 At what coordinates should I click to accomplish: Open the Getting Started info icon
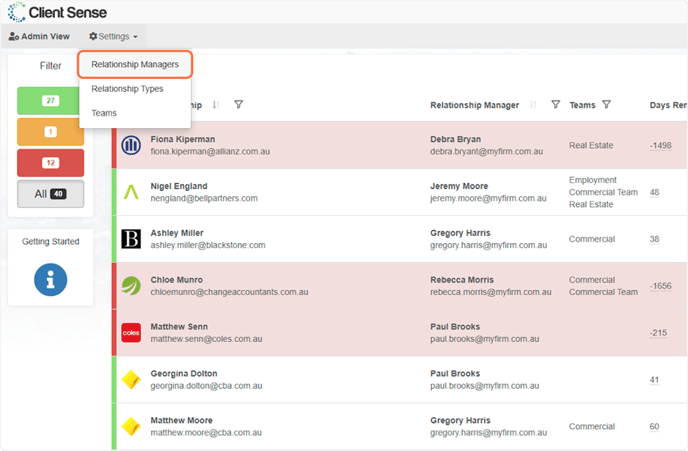(50, 280)
